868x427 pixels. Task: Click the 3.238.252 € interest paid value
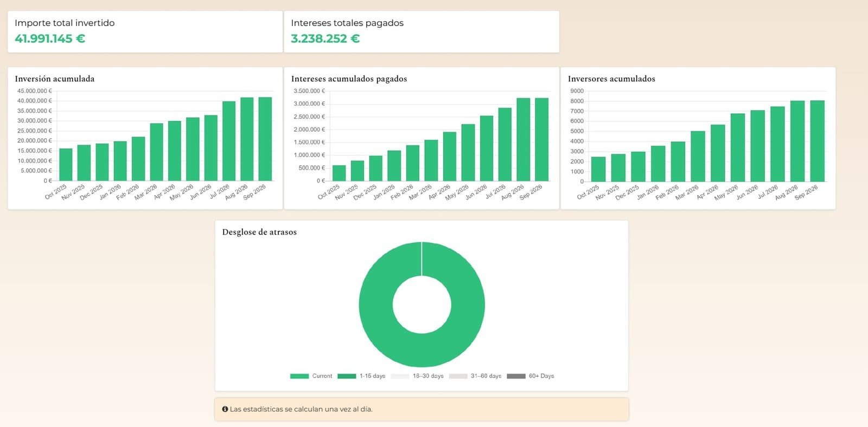pyautogui.click(x=325, y=38)
